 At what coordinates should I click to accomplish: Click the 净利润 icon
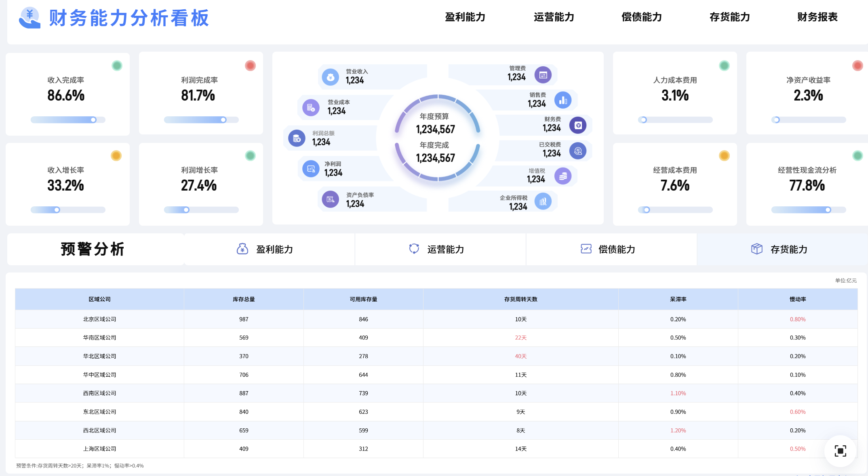coord(311,169)
